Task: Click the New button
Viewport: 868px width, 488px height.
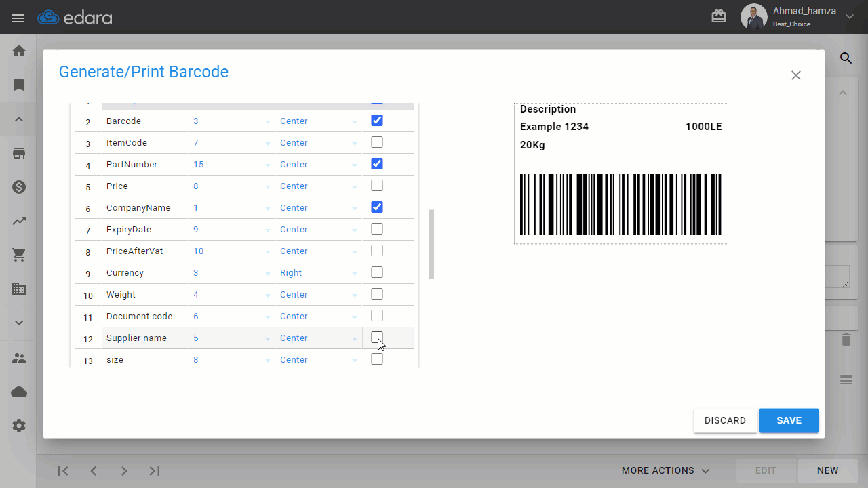Action: click(827, 470)
